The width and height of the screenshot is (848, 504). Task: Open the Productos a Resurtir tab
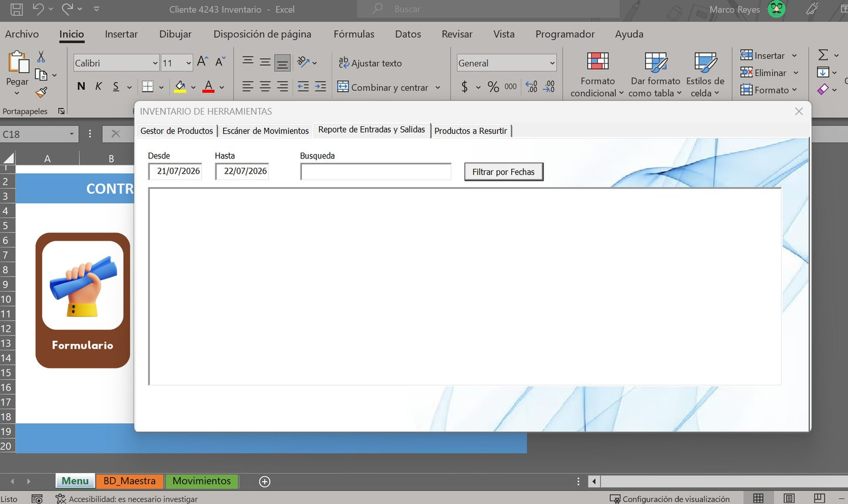coord(471,131)
